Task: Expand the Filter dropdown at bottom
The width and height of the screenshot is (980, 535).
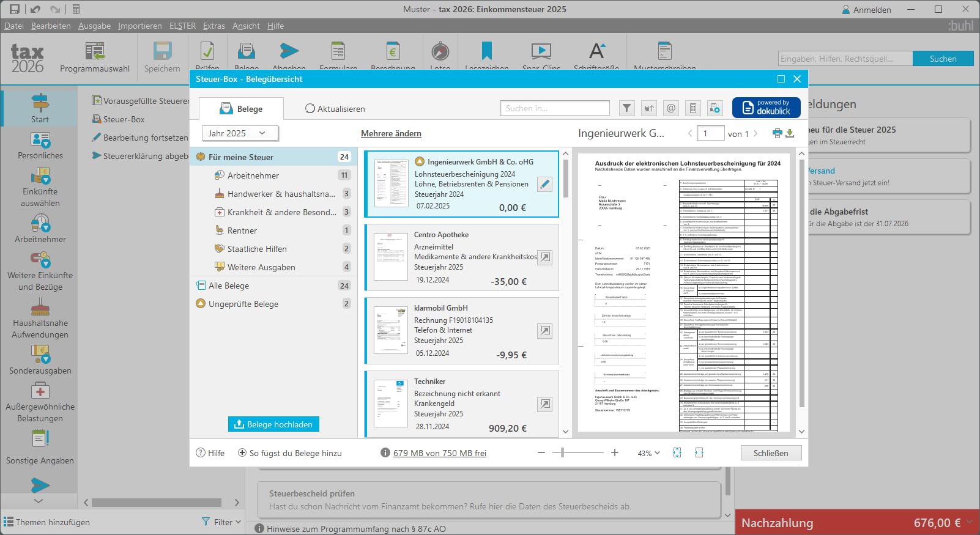Action: 222,522
